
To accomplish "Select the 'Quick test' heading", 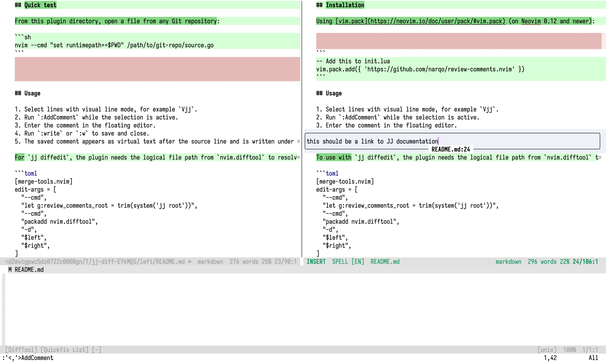I will click(40, 5).
